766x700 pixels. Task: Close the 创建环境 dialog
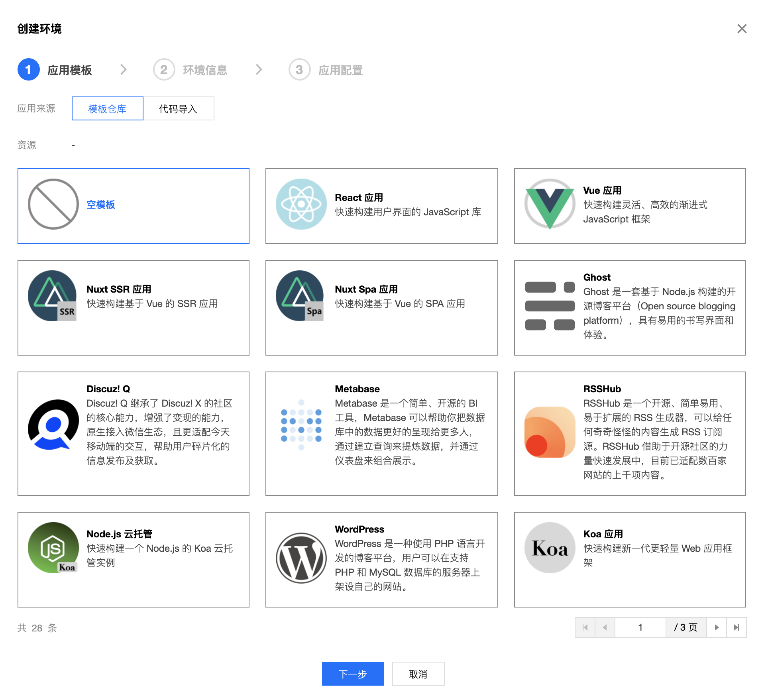[x=741, y=29]
